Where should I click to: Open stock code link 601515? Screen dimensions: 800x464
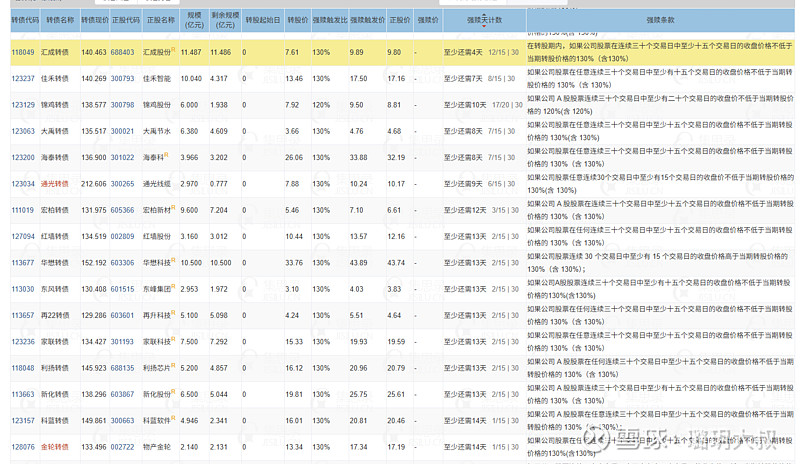[122, 289]
